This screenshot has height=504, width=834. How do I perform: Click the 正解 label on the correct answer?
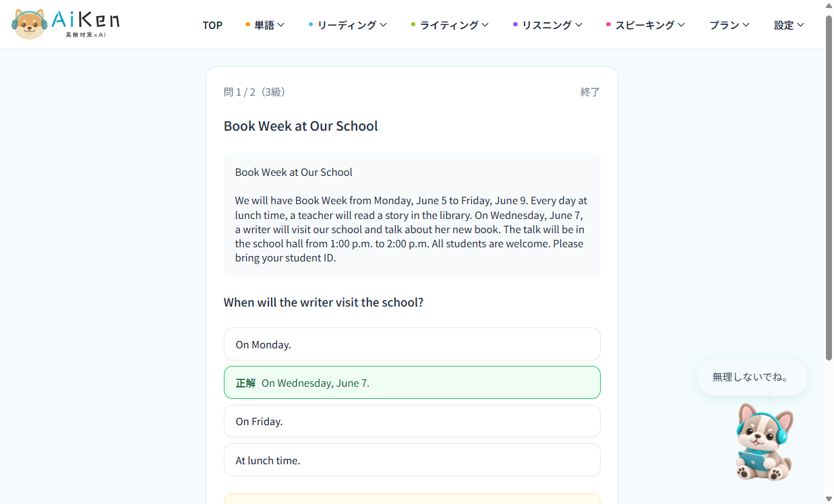pyautogui.click(x=245, y=383)
